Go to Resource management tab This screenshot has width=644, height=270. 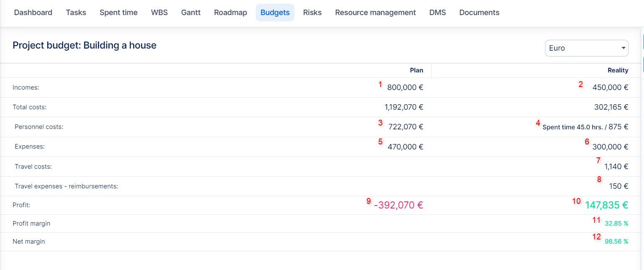375,13
